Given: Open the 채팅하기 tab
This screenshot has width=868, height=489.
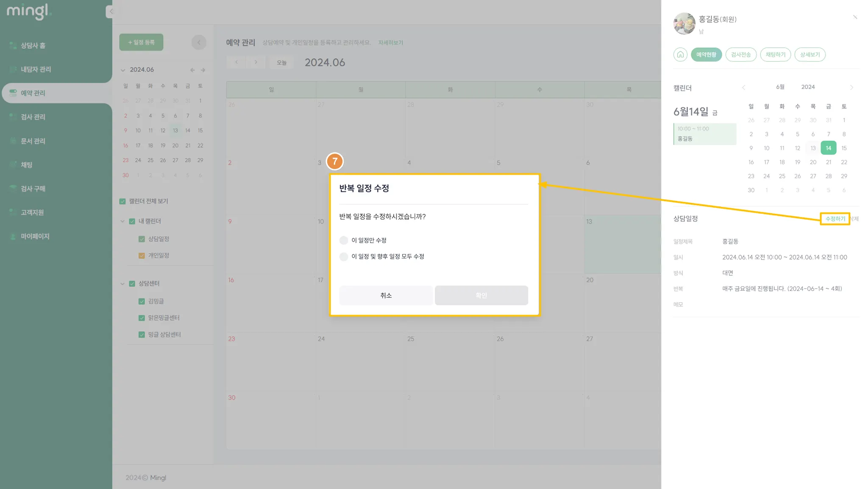Looking at the screenshot, I should tap(775, 55).
